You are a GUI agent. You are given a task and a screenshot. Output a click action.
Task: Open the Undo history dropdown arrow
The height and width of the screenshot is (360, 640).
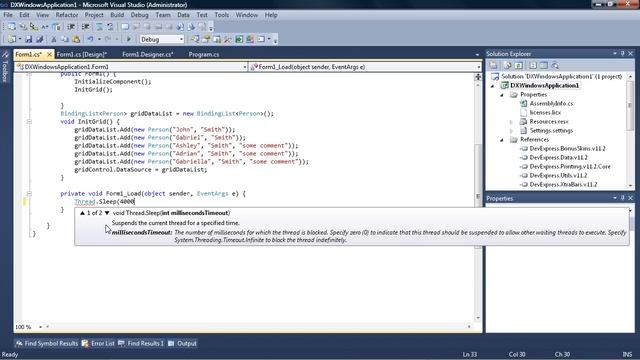[99, 39]
